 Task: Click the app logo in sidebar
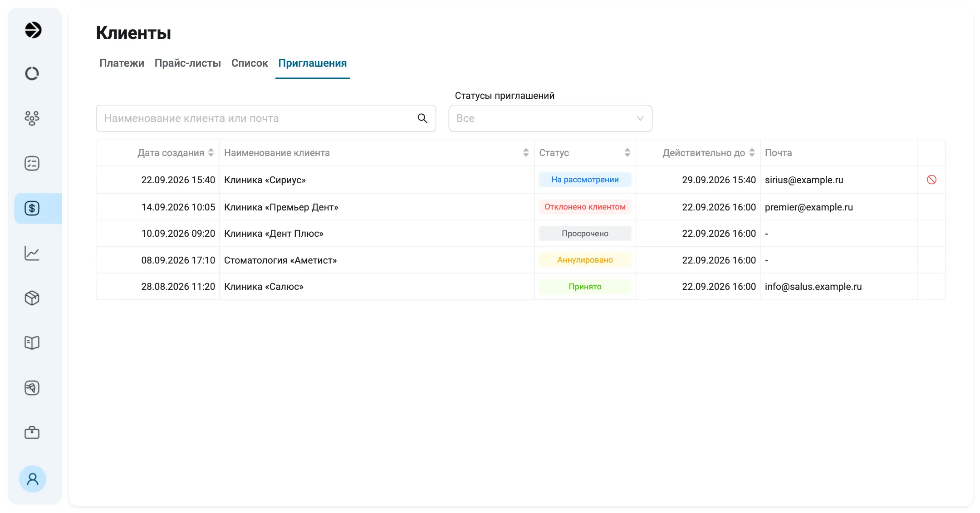coord(33,30)
